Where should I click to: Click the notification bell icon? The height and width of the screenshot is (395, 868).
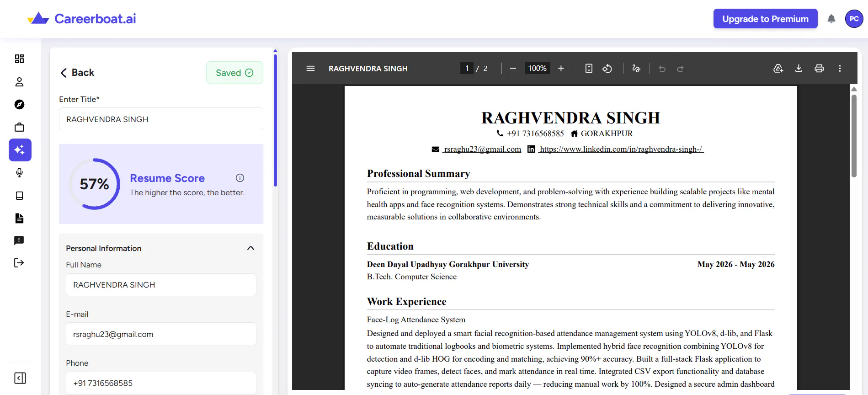click(831, 19)
